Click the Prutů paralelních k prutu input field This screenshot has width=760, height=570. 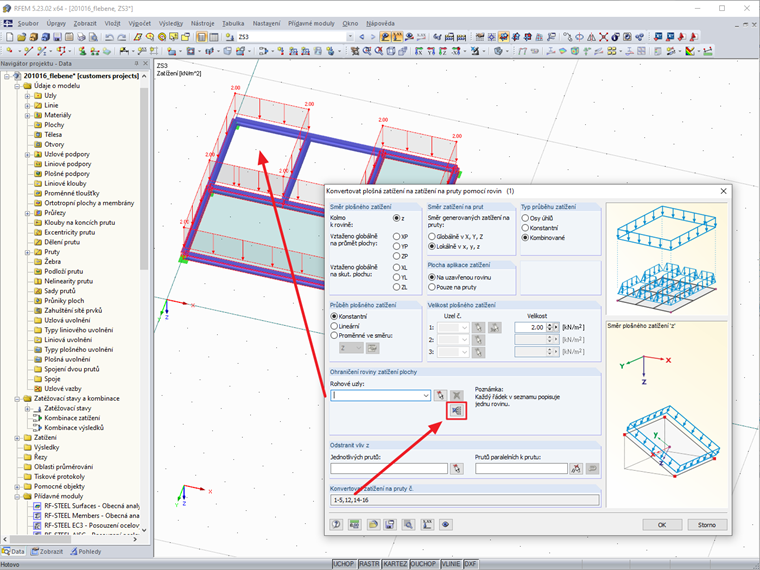tap(521, 469)
